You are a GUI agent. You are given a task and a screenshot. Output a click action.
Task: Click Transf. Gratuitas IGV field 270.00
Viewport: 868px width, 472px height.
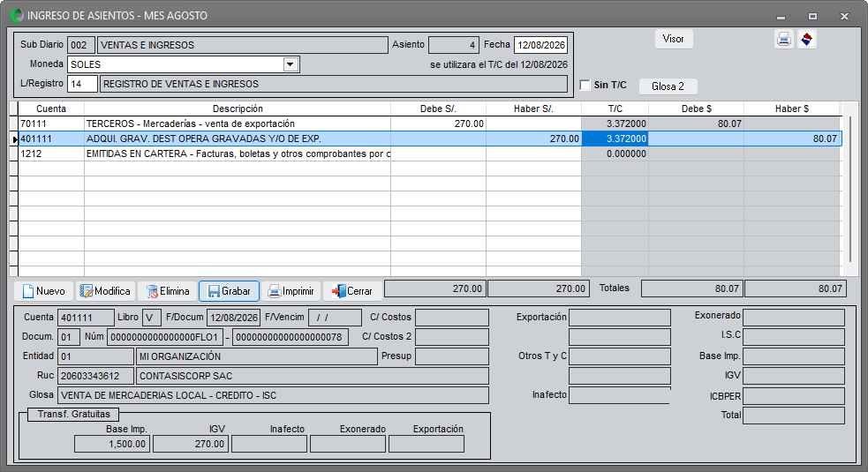(x=191, y=444)
